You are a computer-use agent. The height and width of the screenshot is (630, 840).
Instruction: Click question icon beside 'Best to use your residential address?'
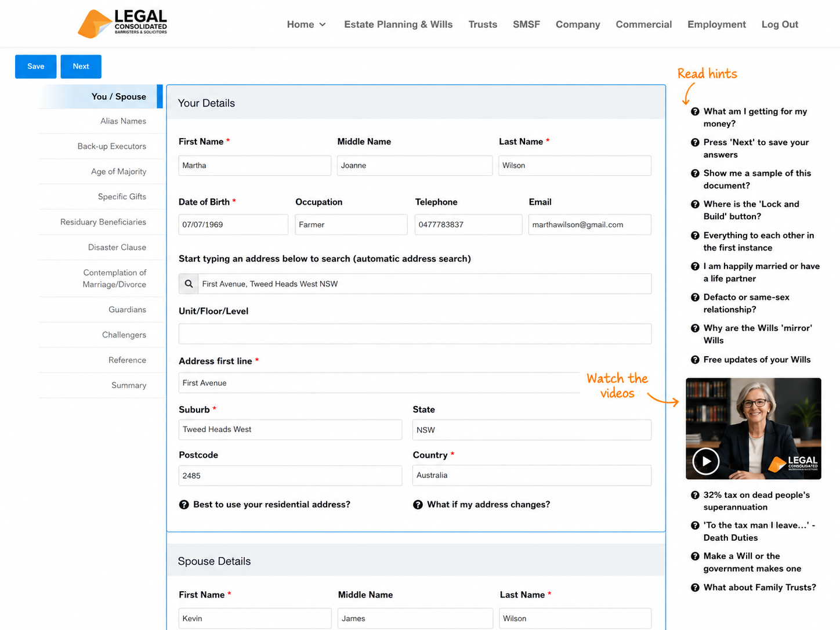(x=184, y=505)
